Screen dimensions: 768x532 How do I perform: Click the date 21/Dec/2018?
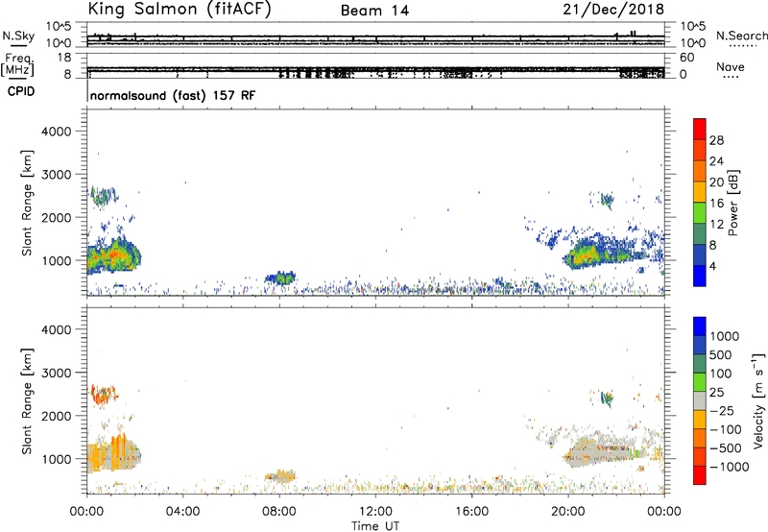(613, 9)
